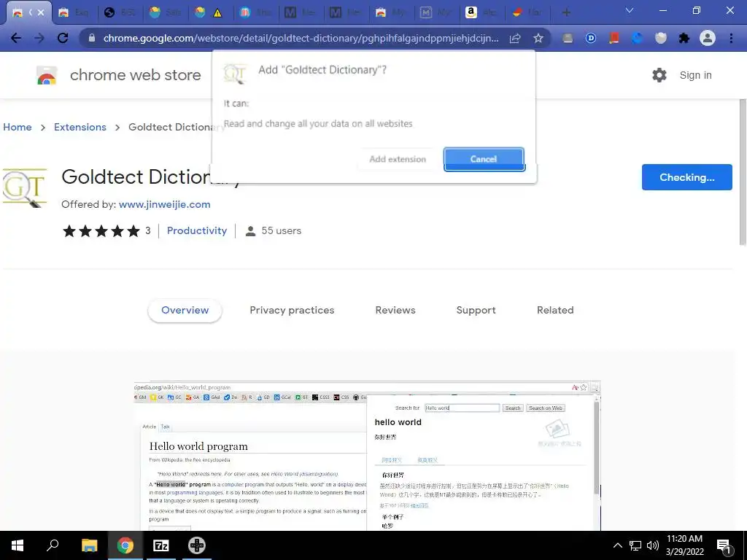Click the blue D extension icon

pos(591,38)
